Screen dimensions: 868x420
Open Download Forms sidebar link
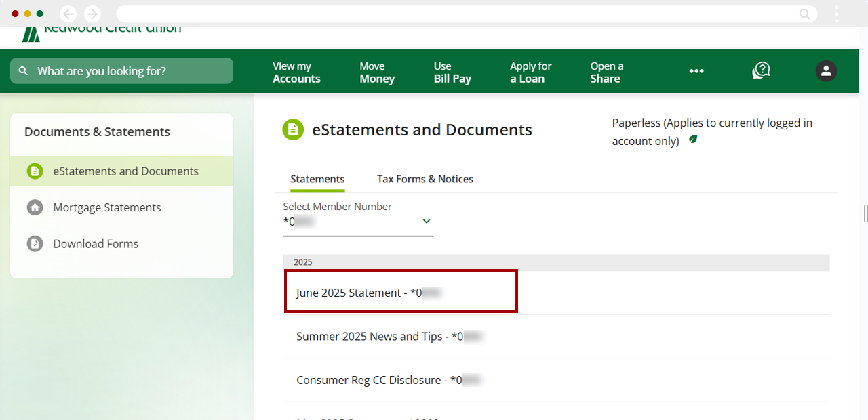pos(96,243)
